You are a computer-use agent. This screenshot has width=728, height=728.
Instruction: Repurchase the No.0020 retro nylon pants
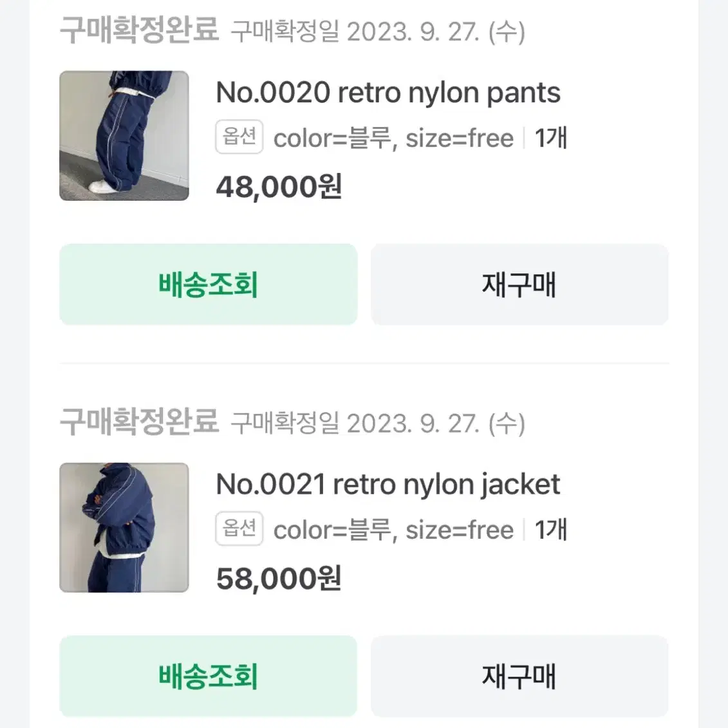pyautogui.click(x=519, y=284)
